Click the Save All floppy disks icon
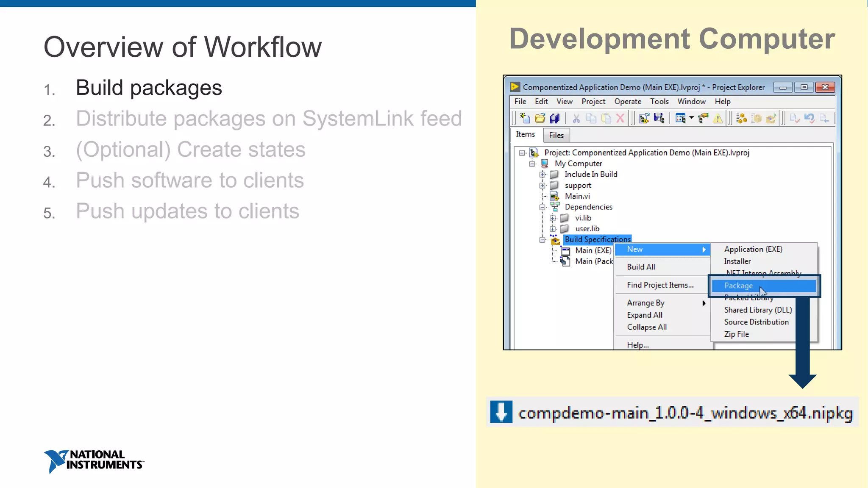The image size is (868, 488). tap(554, 118)
